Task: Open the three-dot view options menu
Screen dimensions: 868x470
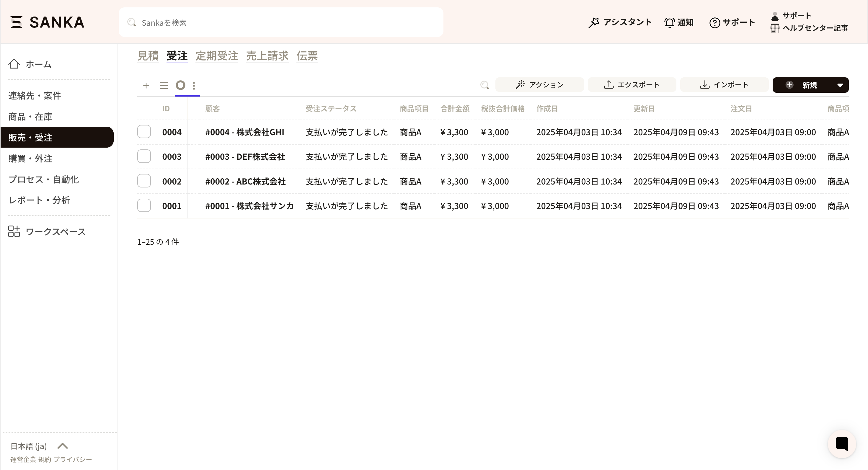Action: pyautogui.click(x=194, y=86)
